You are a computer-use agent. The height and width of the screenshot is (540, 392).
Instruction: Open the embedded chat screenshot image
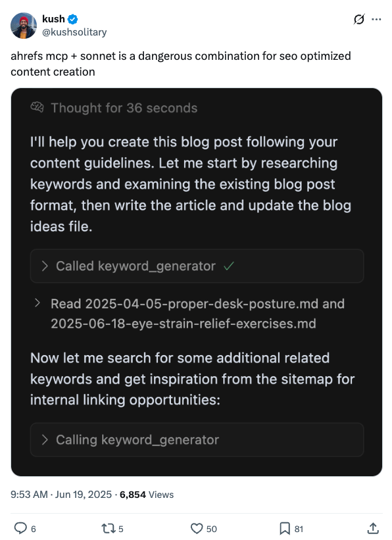[x=196, y=283]
